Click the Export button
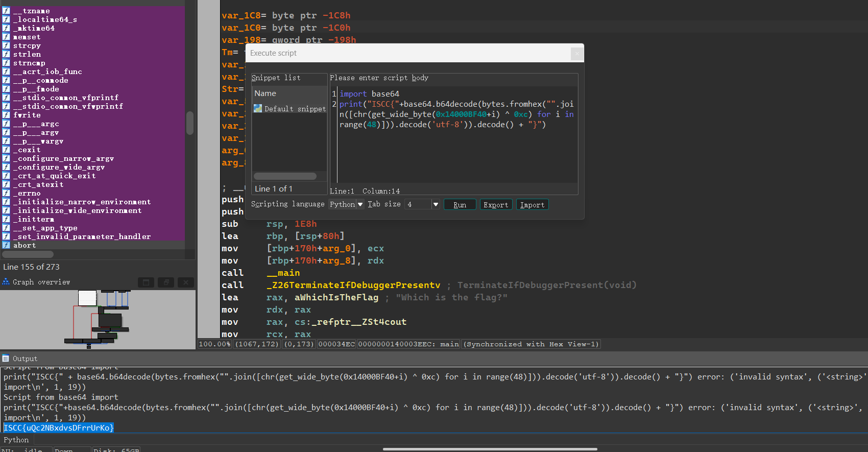 [496, 205]
